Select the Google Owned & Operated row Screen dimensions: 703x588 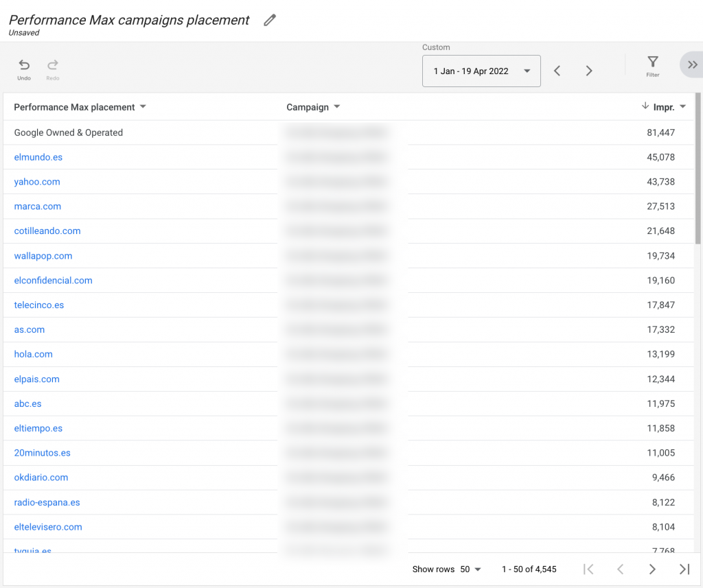(348, 132)
